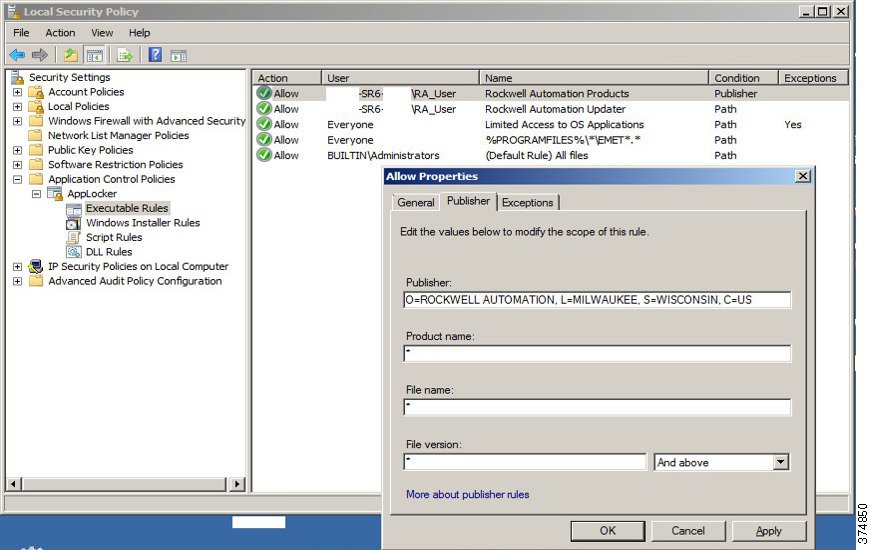This screenshot has width=871, height=550.
Task: Click the Back arrow toolbar icon
Action: coord(17,54)
